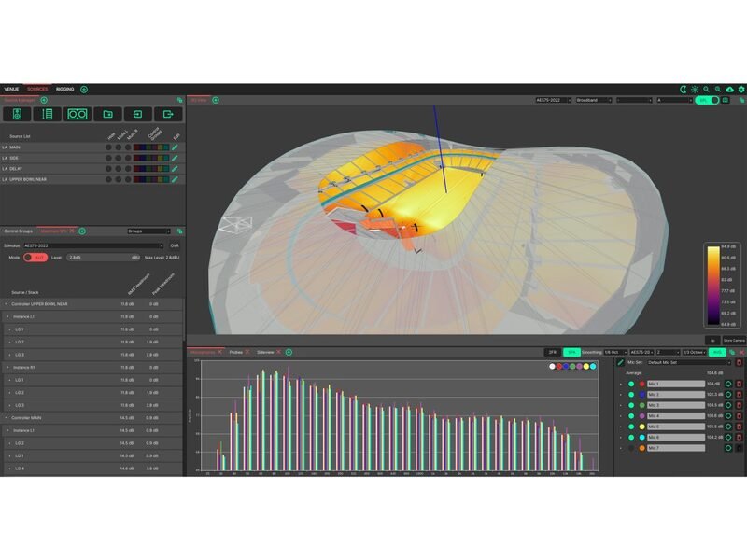
Task: Click the AVG button in microphones panel
Action: pos(717,353)
